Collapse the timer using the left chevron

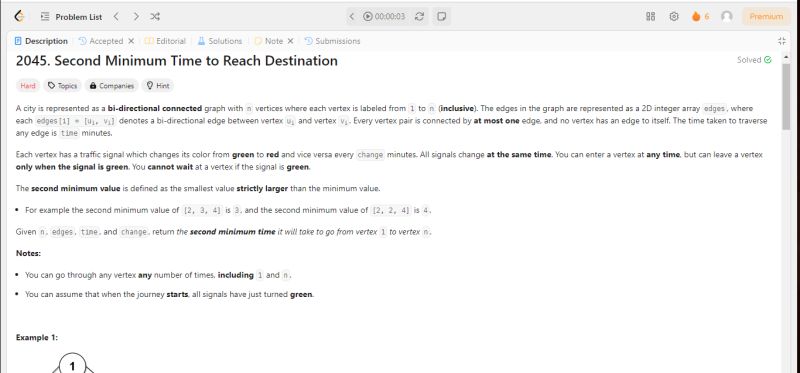click(x=352, y=16)
